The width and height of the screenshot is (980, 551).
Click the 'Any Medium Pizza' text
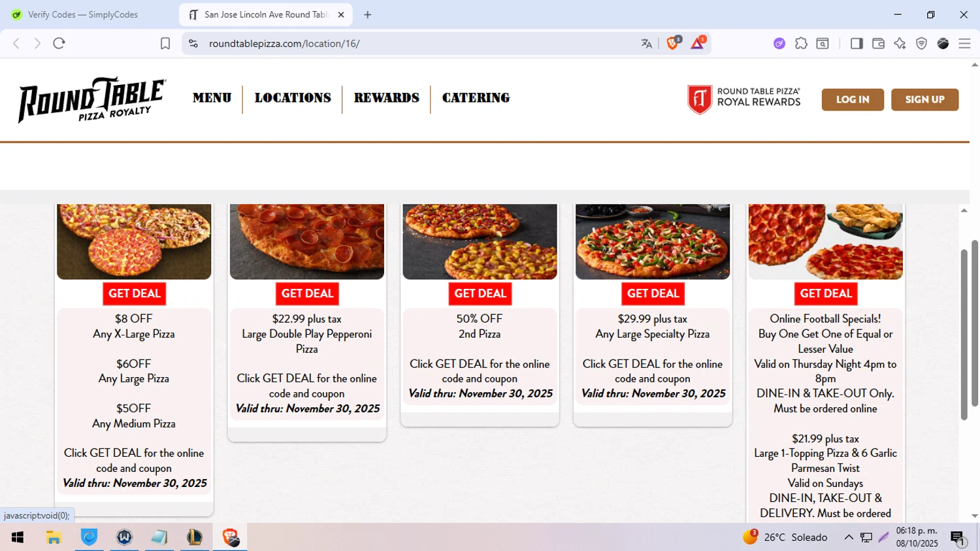pos(134,424)
